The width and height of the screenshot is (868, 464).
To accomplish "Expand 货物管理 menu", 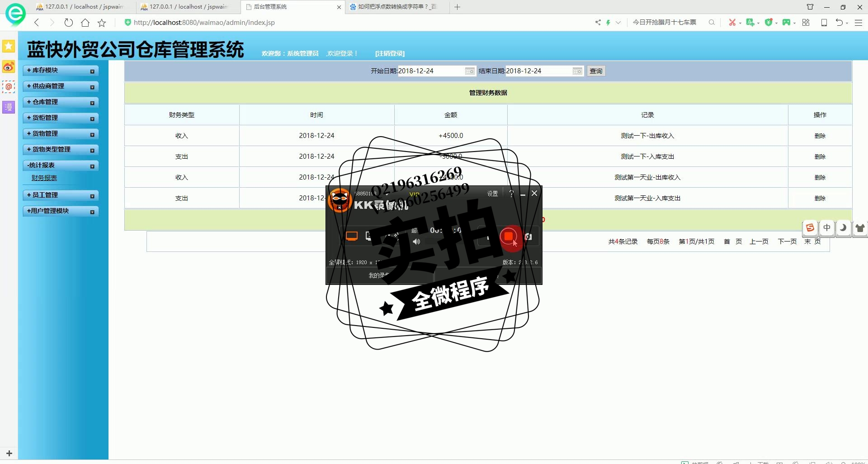I will tap(61, 134).
